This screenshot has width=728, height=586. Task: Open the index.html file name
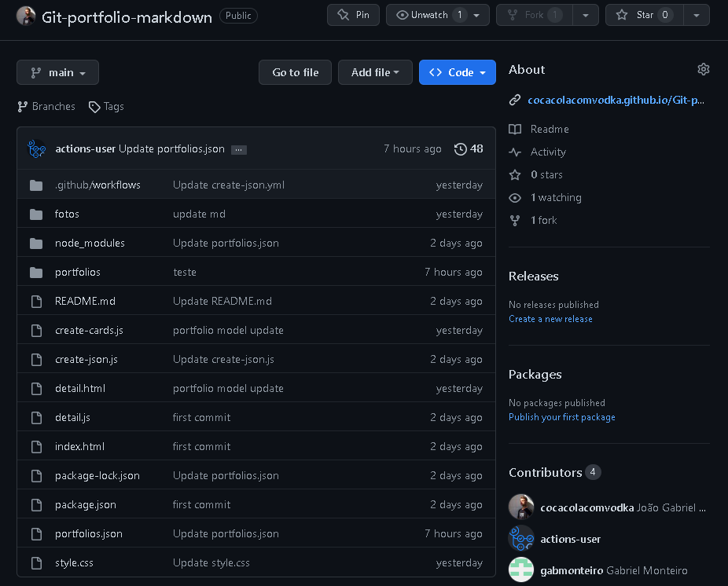79,446
